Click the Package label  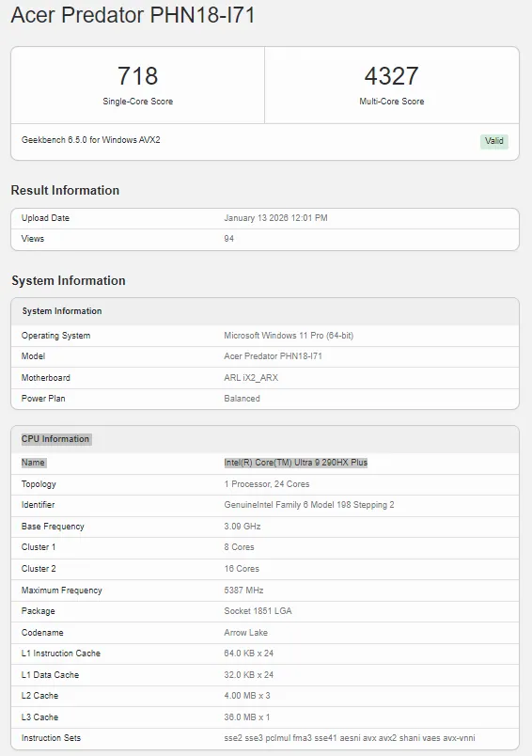[39, 611]
